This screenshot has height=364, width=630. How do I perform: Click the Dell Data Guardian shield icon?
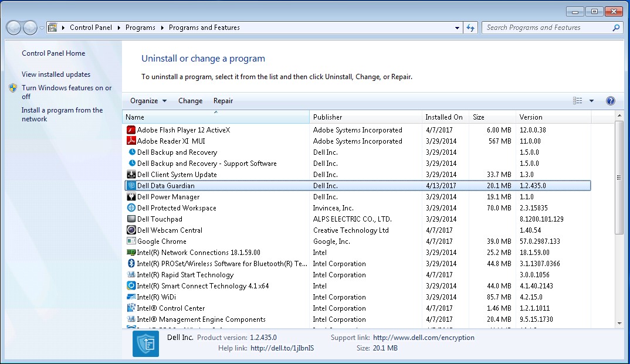coord(130,185)
